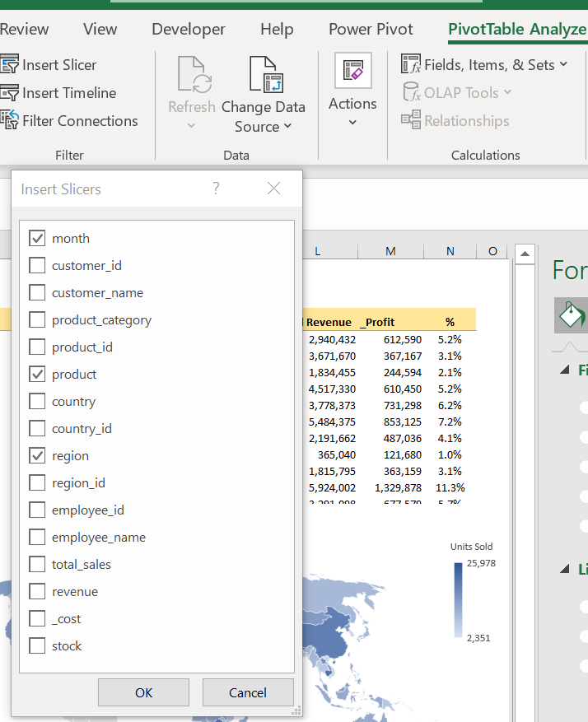Click the Insert Slicer icon
This screenshot has height=722, width=588.
coord(10,65)
